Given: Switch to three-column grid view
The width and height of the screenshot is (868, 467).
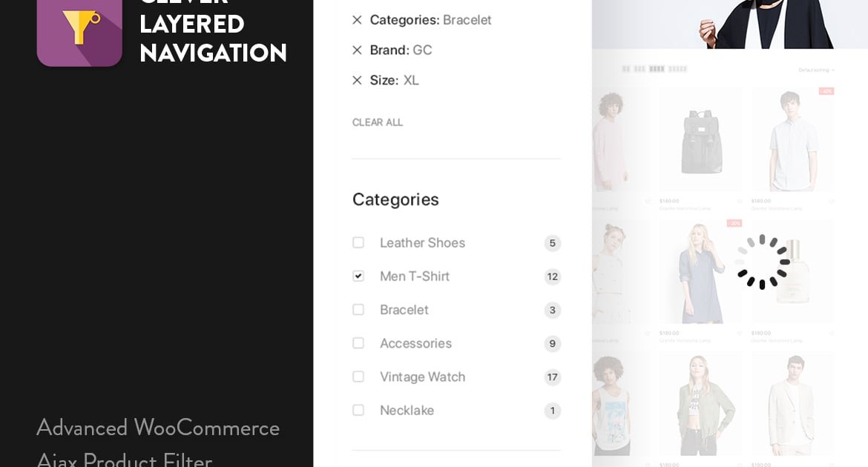Looking at the screenshot, I should click(x=640, y=69).
